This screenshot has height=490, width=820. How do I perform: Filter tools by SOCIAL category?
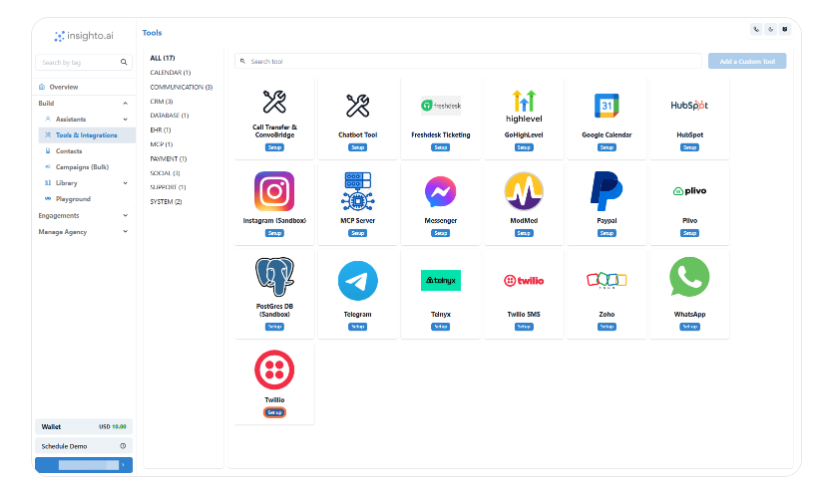point(165,173)
